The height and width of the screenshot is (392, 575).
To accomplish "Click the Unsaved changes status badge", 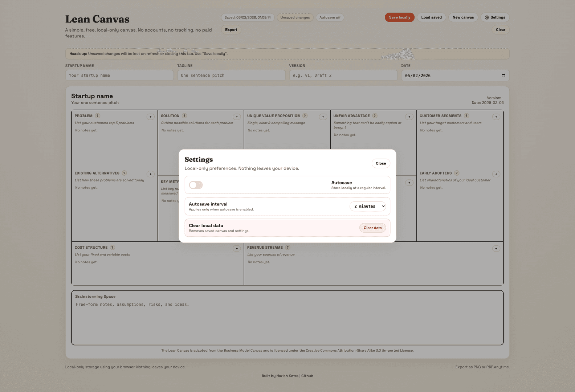I will 295,17.
